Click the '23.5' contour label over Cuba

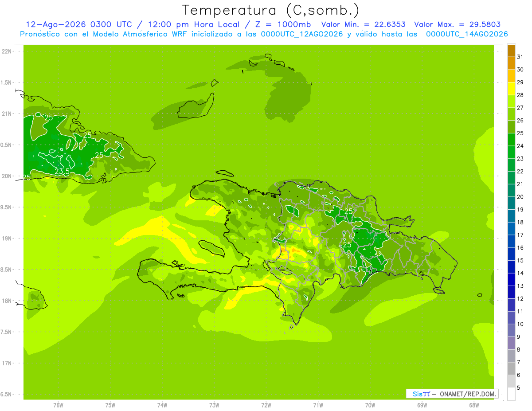click(x=62, y=172)
